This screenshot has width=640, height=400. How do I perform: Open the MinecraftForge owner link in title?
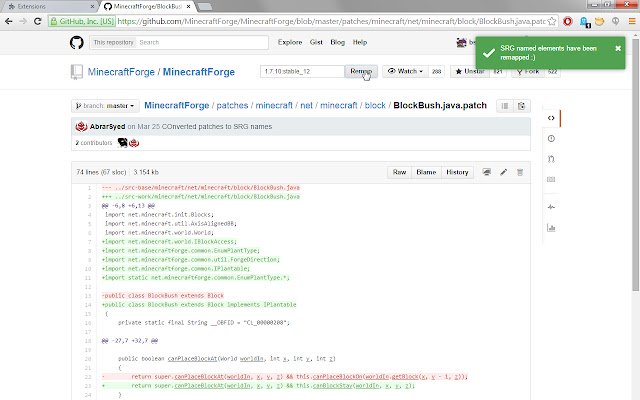(x=121, y=72)
